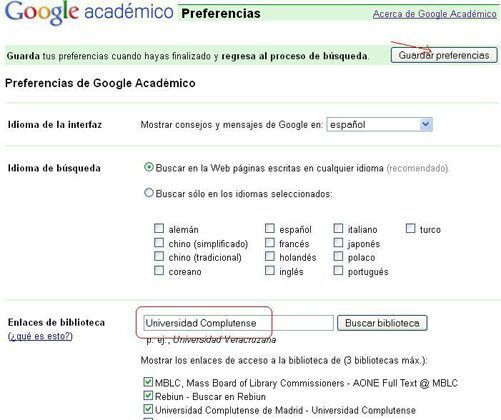
Task: Enable the coreano language checkbox
Action: pyautogui.click(x=159, y=270)
